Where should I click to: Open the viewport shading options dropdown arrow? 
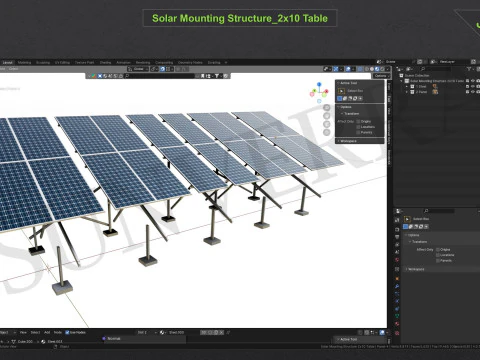coord(387,69)
